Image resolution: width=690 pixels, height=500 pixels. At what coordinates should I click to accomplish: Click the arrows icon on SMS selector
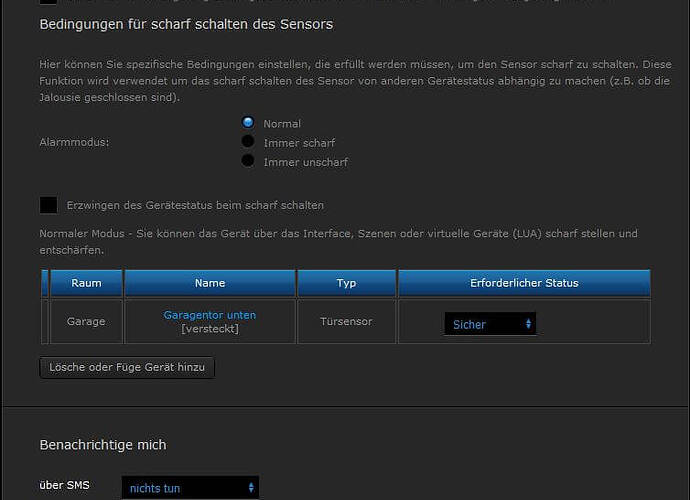251,488
